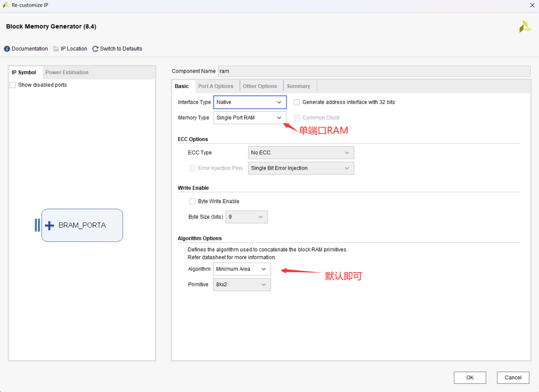Open the Documentation info icon
Image resolution: width=539 pixels, height=392 pixels.
coord(7,49)
